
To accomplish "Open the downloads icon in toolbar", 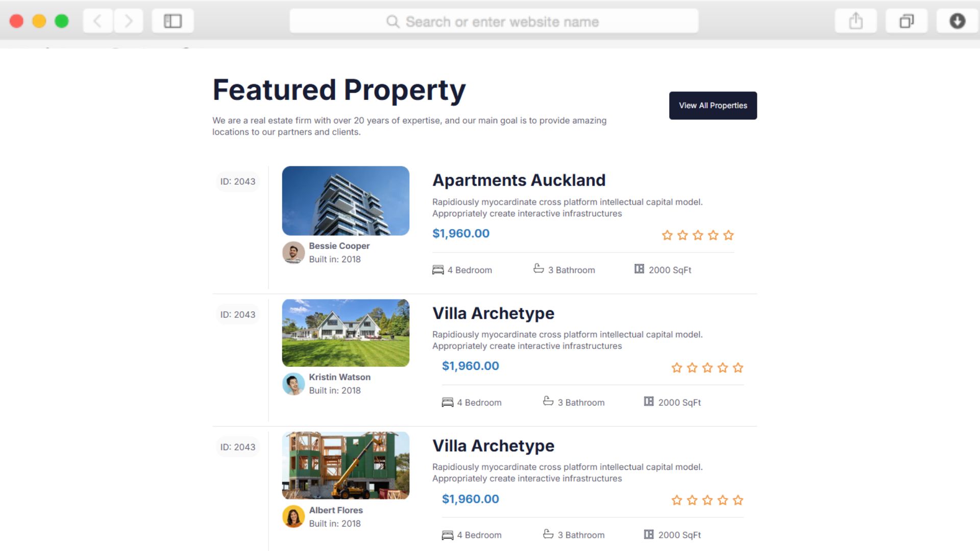I will pyautogui.click(x=957, y=21).
